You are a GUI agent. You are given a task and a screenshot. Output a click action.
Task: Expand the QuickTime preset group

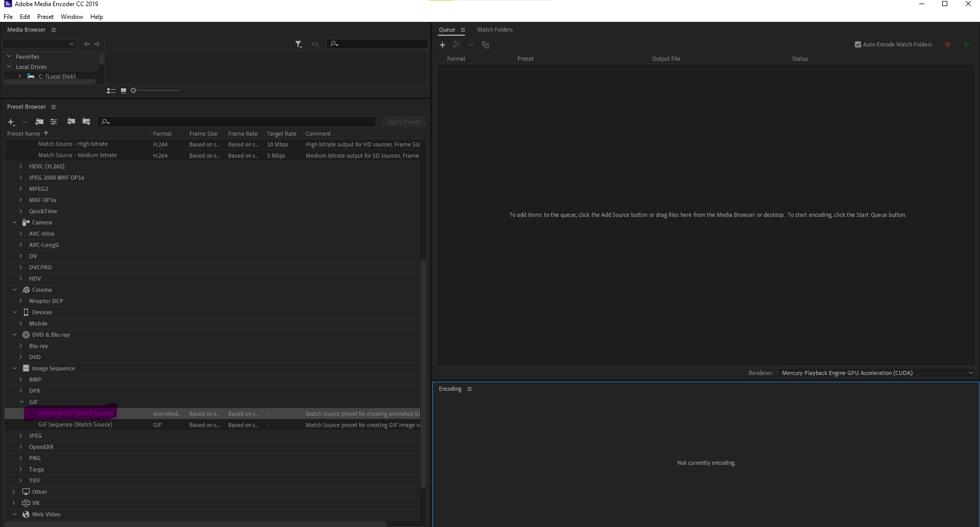click(20, 211)
